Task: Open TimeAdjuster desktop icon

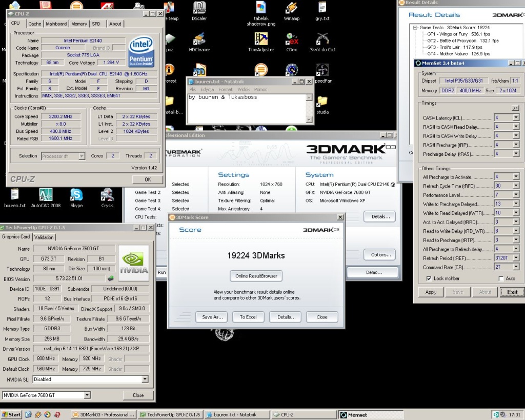Action: pyautogui.click(x=261, y=42)
